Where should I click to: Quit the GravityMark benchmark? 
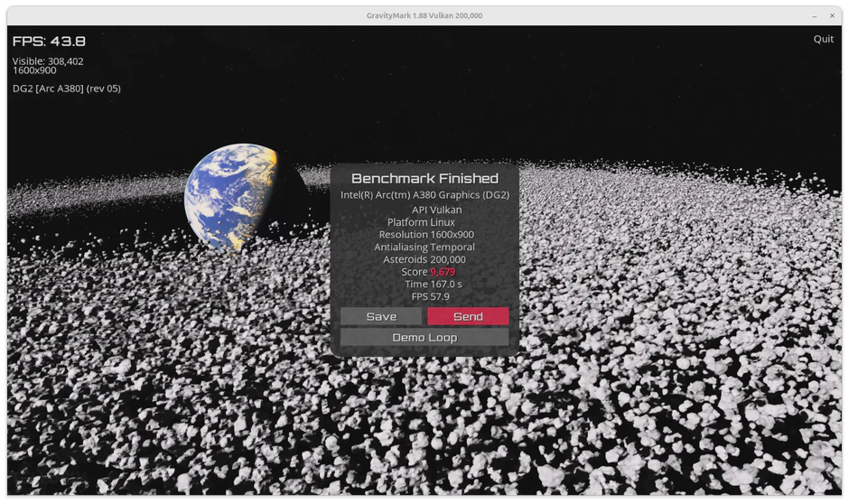(x=823, y=39)
